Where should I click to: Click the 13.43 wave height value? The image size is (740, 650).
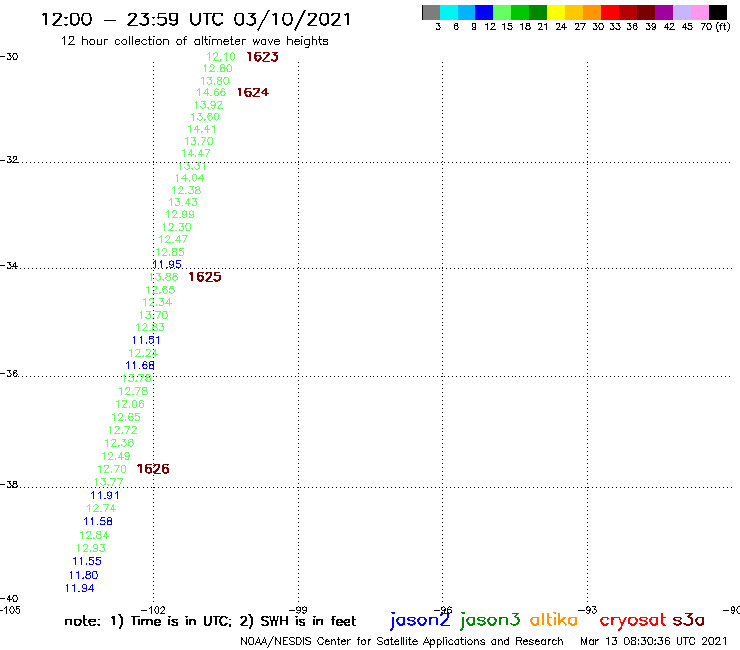tap(183, 203)
